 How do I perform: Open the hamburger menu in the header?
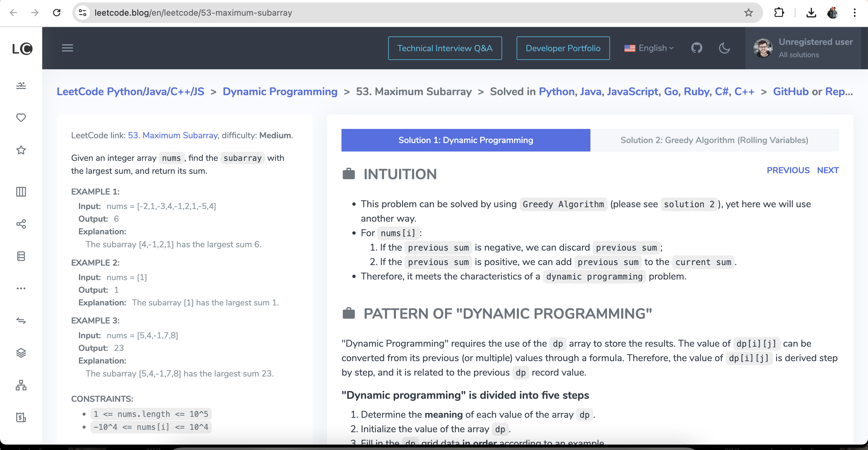click(x=68, y=48)
